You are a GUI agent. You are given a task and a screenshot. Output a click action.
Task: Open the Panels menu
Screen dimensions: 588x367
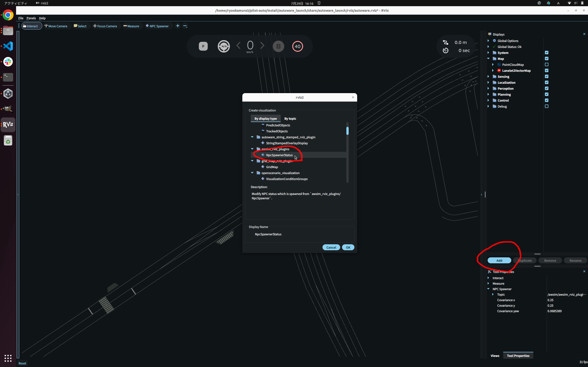click(x=31, y=18)
